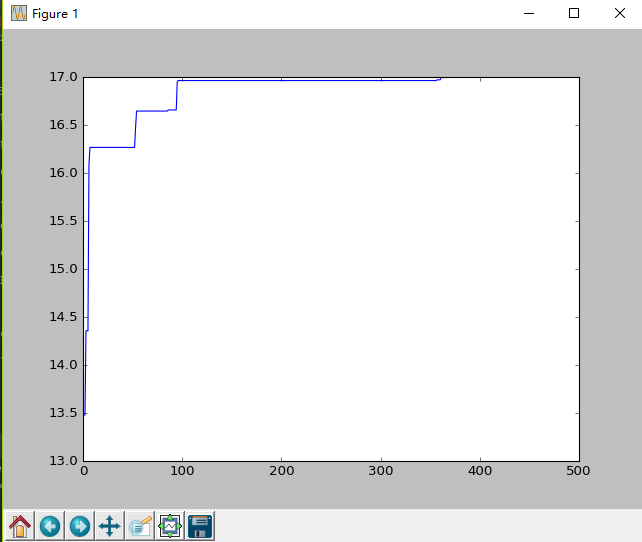Click the y-axis label 13.5
This screenshot has width=642, height=542.
[x=63, y=413]
